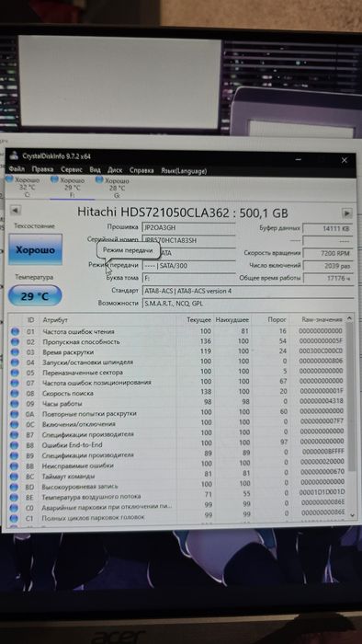Open the Файл menu

click(x=17, y=169)
